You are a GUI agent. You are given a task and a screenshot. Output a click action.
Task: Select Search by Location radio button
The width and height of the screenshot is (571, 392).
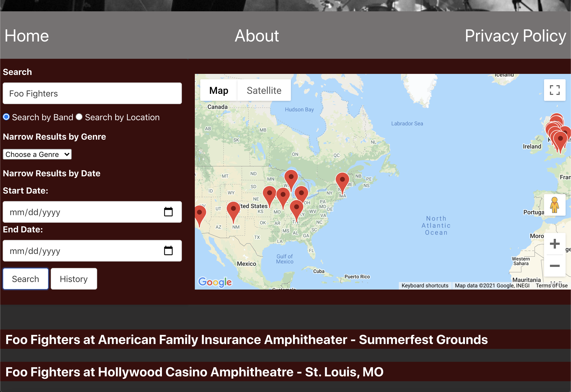[x=79, y=117]
